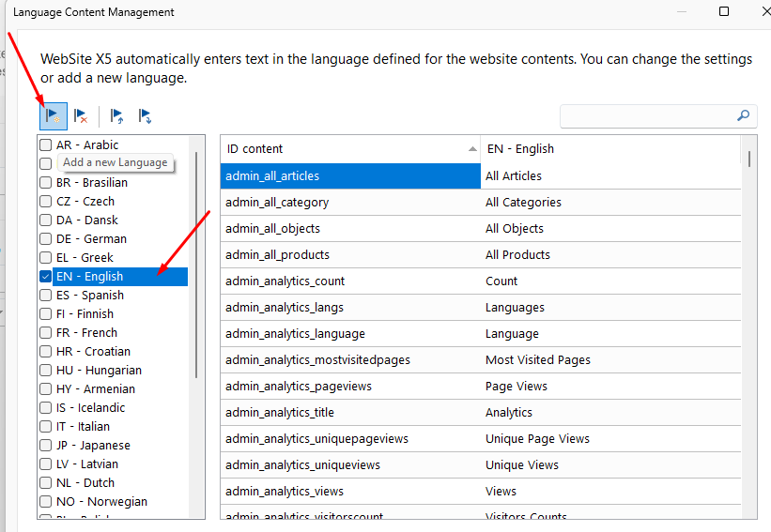Viewport: 771px width, 532px height.
Task: Click the Count translation cell
Action: tap(610, 281)
